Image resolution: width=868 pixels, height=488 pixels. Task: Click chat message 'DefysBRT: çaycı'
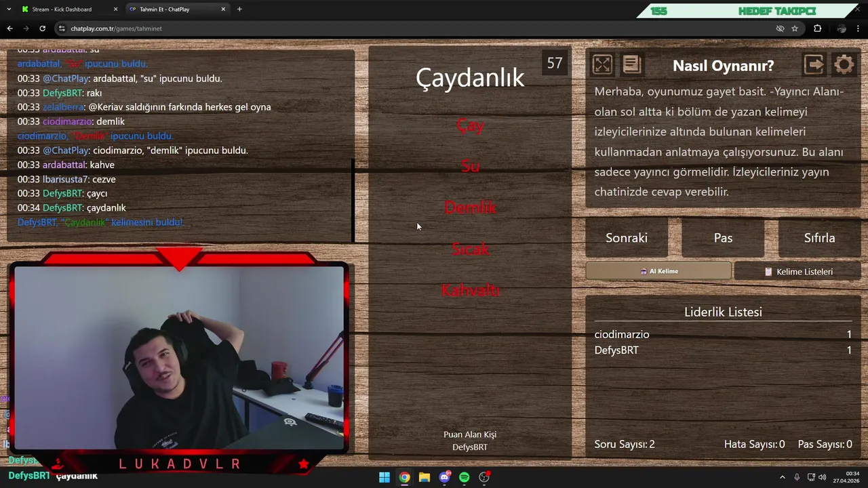62,193
